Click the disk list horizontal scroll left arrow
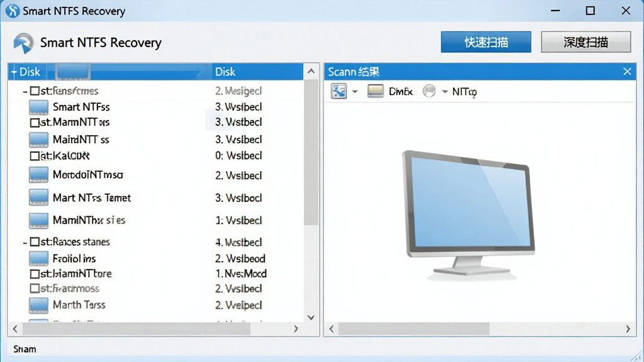Image resolution: width=644 pixels, height=362 pixels. pyautogui.click(x=15, y=329)
